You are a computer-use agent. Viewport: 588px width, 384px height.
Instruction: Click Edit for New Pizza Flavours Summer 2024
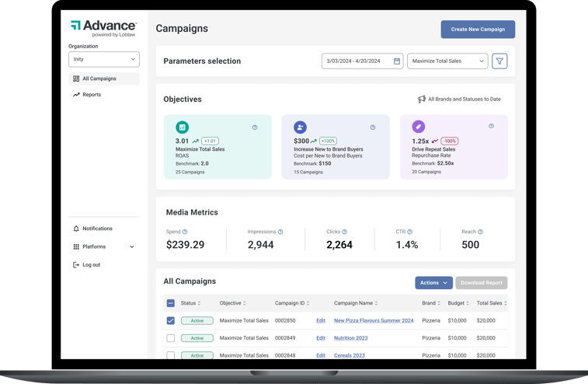pyautogui.click(x=321, y=320)
